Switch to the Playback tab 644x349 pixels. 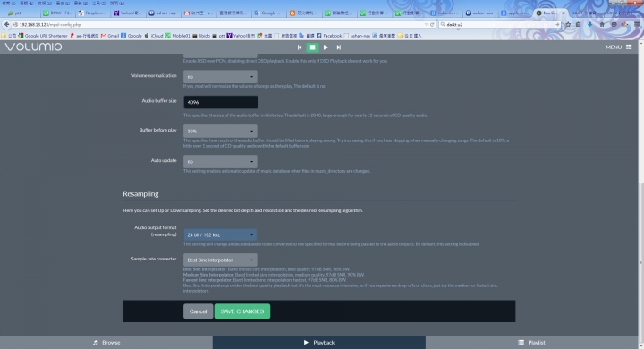[319, 343]
